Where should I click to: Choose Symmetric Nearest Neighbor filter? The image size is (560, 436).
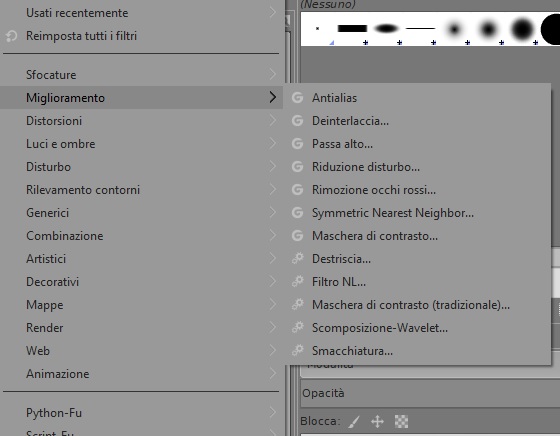tap(419, 213)
